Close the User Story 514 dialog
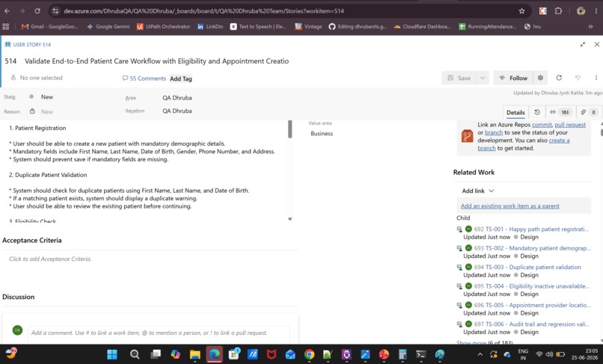The image size is (603, 364). tap(597, 45)
